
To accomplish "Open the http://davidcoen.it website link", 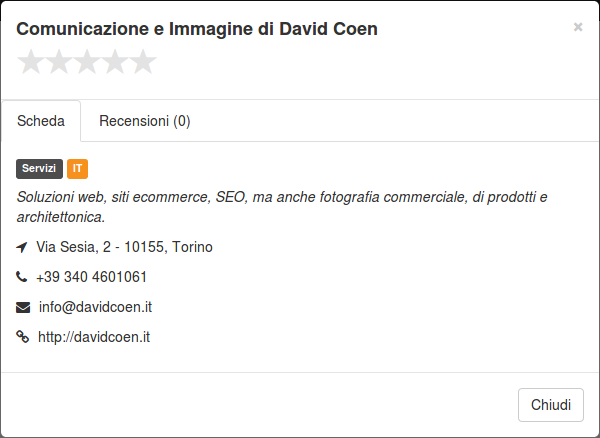I will pos(94,337).
